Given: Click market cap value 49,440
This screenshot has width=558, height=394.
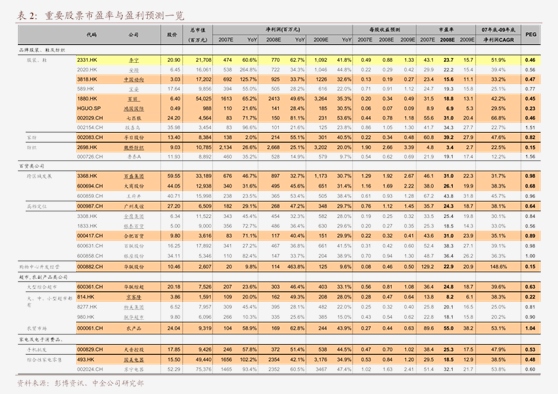Looking at the screenshot, I should coord(203,359).
